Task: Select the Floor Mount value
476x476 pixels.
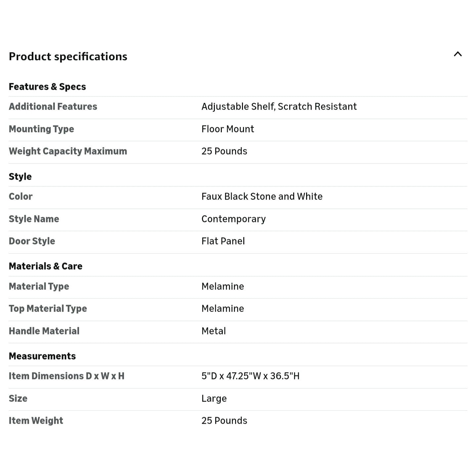Action: click(228, 129)
